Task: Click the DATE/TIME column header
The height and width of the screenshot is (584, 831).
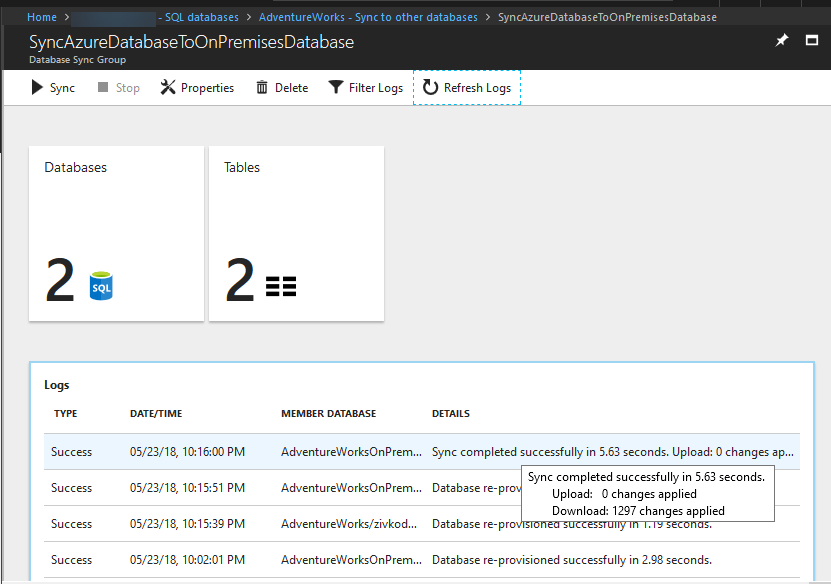Action: pos(156,413)
